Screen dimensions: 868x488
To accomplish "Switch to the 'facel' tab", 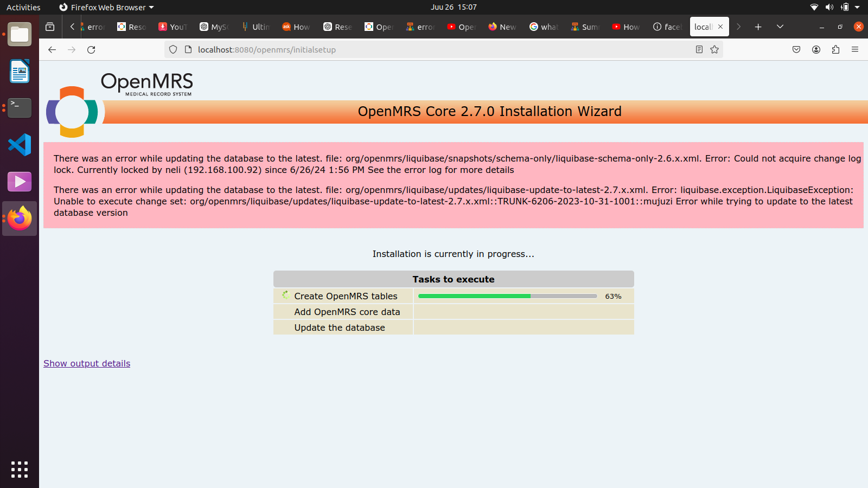I will pyautogui.click(x=668, y=27).
